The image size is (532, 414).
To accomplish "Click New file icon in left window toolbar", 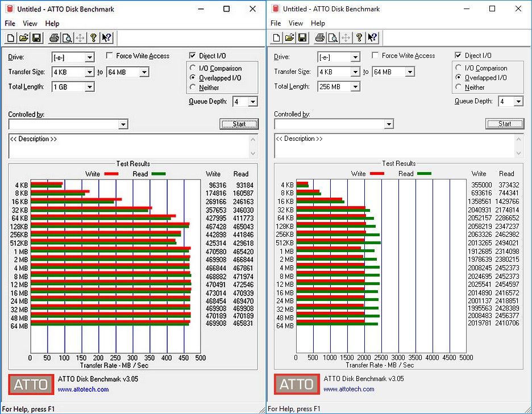I will coord(11,37).
